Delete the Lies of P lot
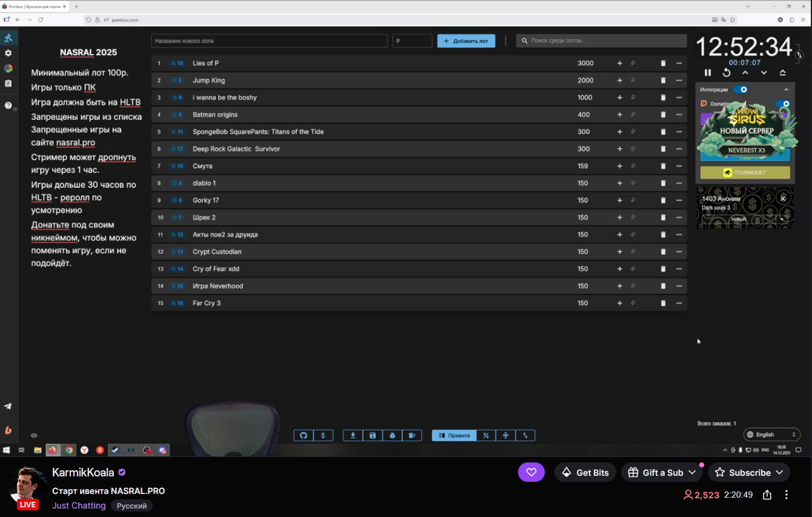Viewport: 812px width, 517px height. [x=663, y=63]
